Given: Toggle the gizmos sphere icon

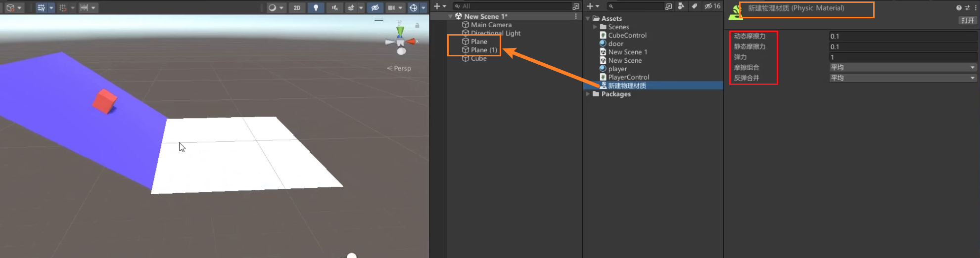Looking at the screenshot, I should [414, 8].
